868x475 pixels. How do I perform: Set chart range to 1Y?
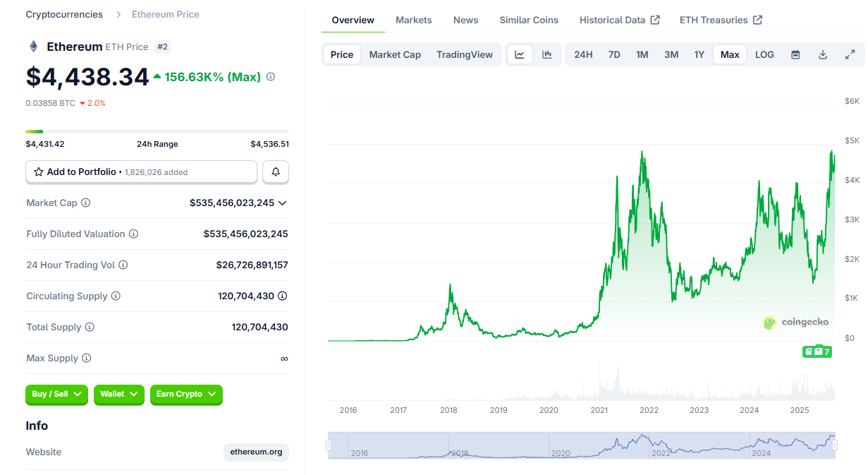tap(699, 54)
